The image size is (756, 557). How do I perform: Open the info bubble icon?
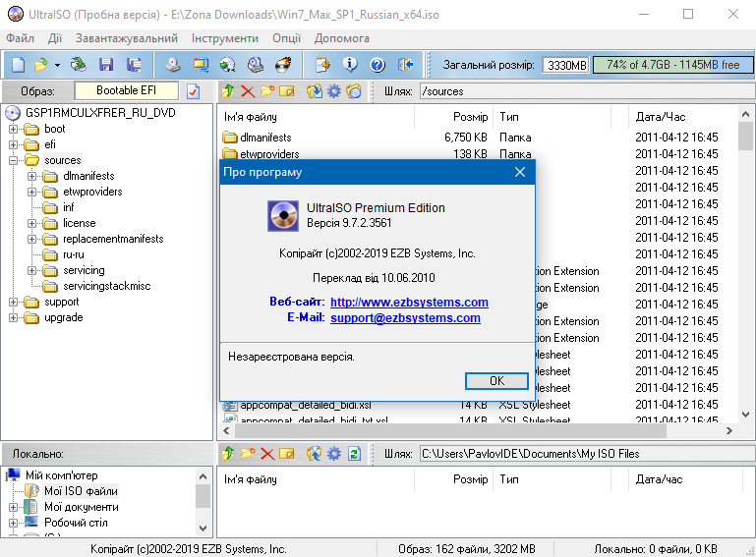point(351,65)
